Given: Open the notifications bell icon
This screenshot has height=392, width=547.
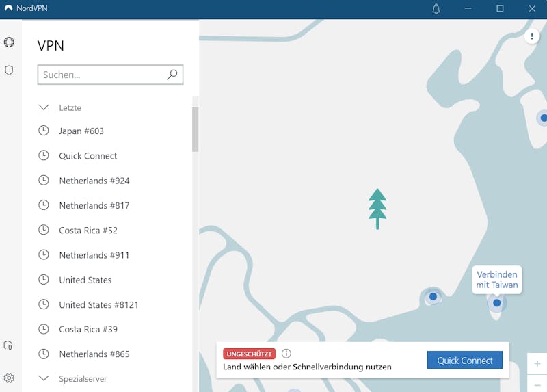Looking at the screenshot, I should pyautogui.click(x=436, y=9).
